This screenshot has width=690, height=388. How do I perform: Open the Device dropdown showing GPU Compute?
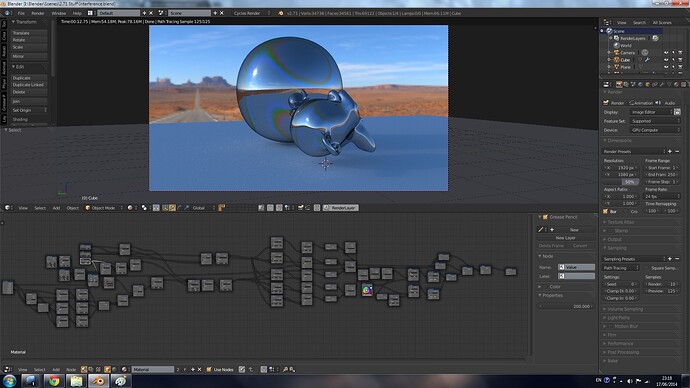point(655,130)
